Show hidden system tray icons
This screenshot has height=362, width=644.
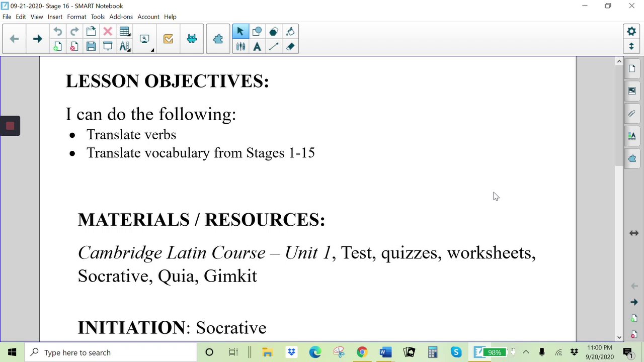[526, 352]
